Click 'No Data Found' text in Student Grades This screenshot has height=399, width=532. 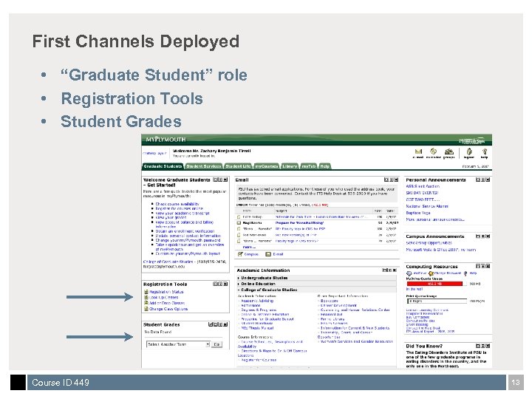(158, 332)
